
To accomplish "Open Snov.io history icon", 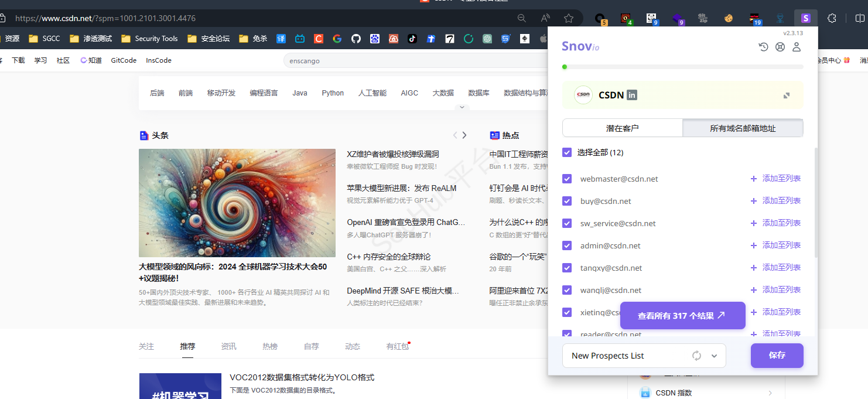I will 763,47.
